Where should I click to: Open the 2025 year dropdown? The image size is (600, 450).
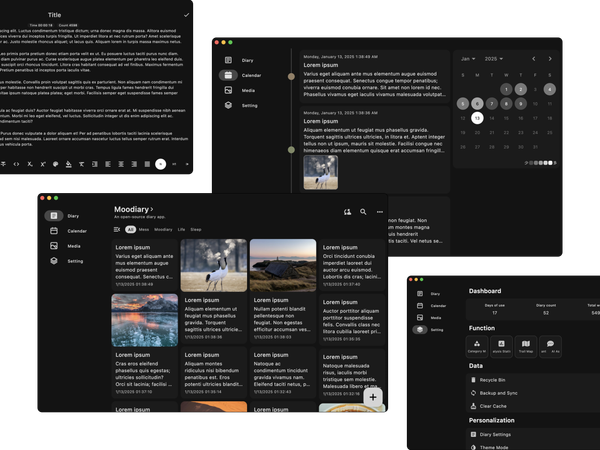(x=494, y=59)
